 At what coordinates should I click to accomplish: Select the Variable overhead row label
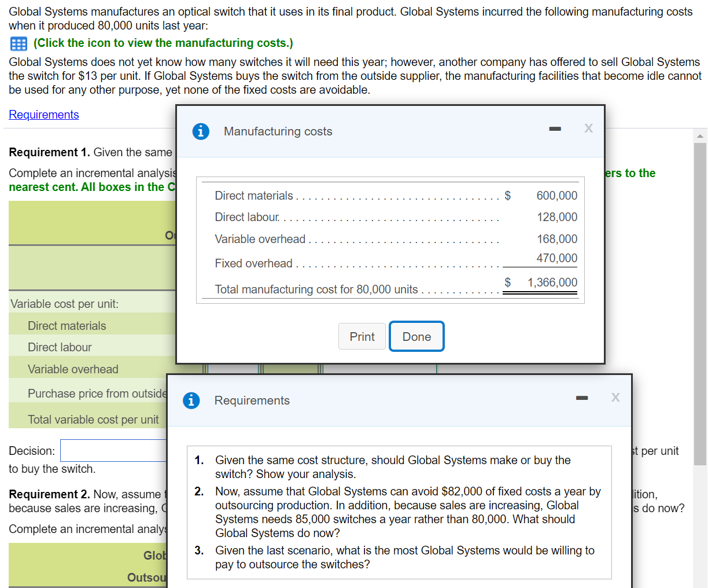click(x=73, y=369)
